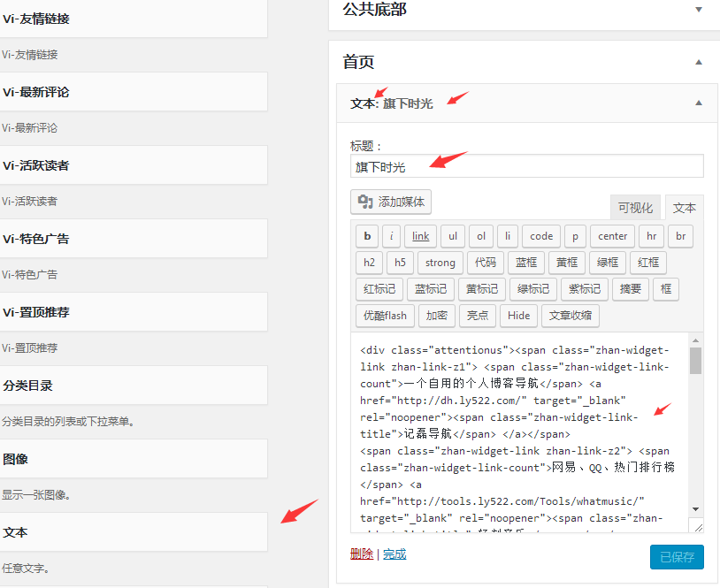720x588 pixels.
Task: Insert a hyperlink via the link button
Action: (x=420, y=236)
